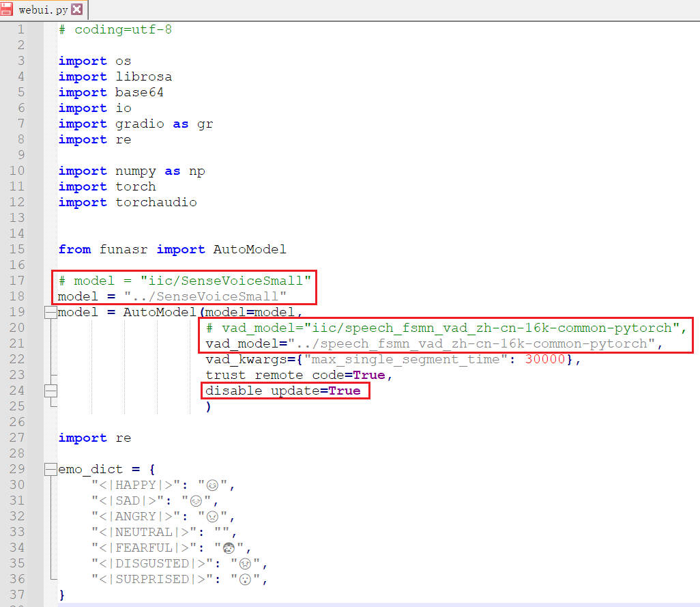Click the commented vad_model line 20
700x607 pixels.
coord(446,328)
